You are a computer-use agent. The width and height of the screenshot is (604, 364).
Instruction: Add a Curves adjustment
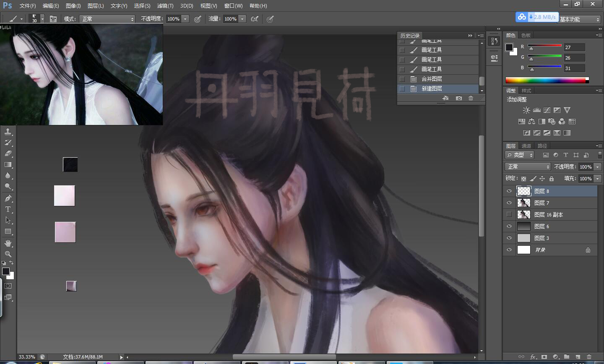[547, 110]
